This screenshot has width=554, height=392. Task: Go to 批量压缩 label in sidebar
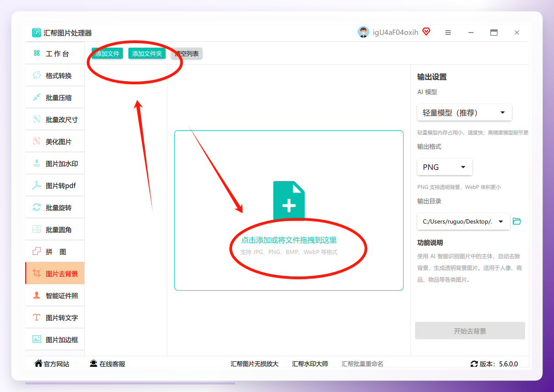(x=59, y=98)
